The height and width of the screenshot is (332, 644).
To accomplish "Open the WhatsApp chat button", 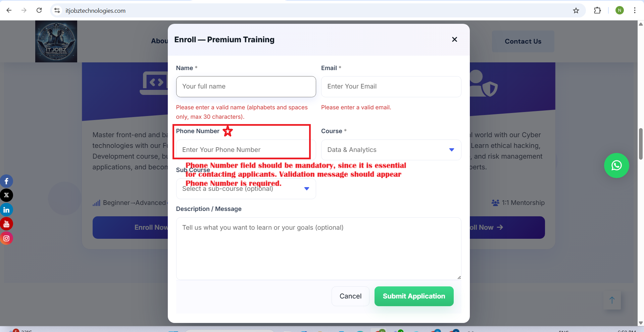I will pyautogui.click(x=616, y=166).
